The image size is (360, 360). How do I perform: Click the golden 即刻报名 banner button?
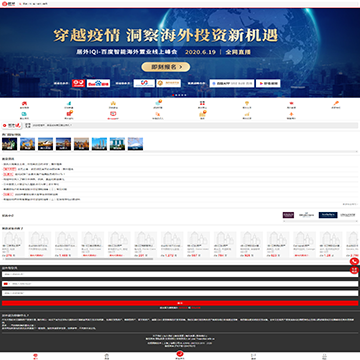click(166, 67)
